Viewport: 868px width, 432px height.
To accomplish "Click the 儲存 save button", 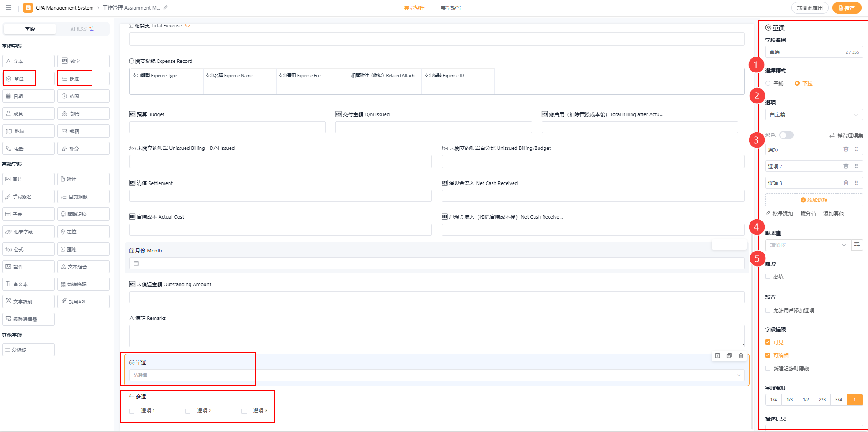I will (x=847, y=8).
